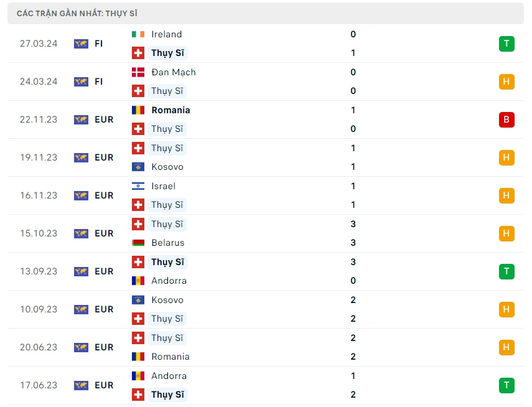Click the Belarus team name
The height and width of the screenshot is (407, 532).
click(x=168, y=243)
